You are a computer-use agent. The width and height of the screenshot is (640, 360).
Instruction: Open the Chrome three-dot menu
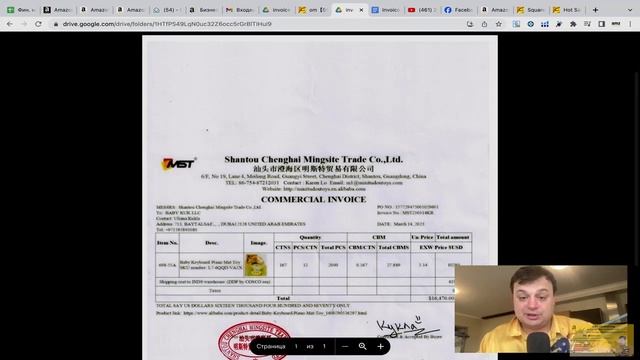(x=631, y=24)
